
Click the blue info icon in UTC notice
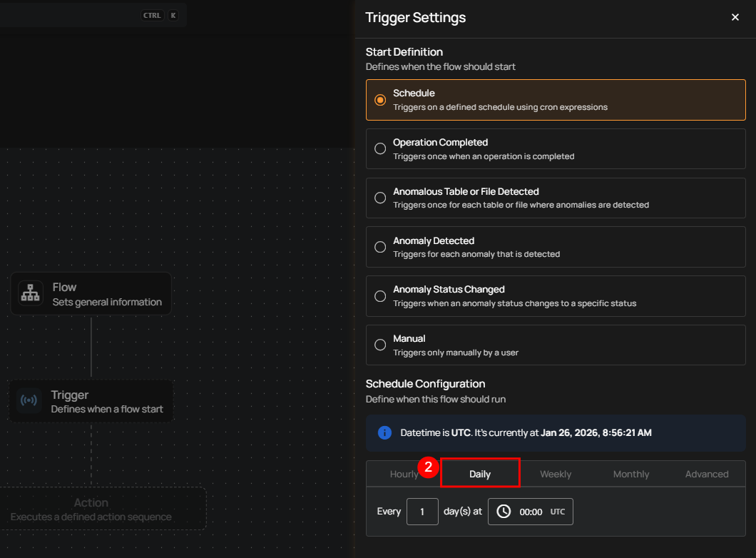(x=384, y=432)
